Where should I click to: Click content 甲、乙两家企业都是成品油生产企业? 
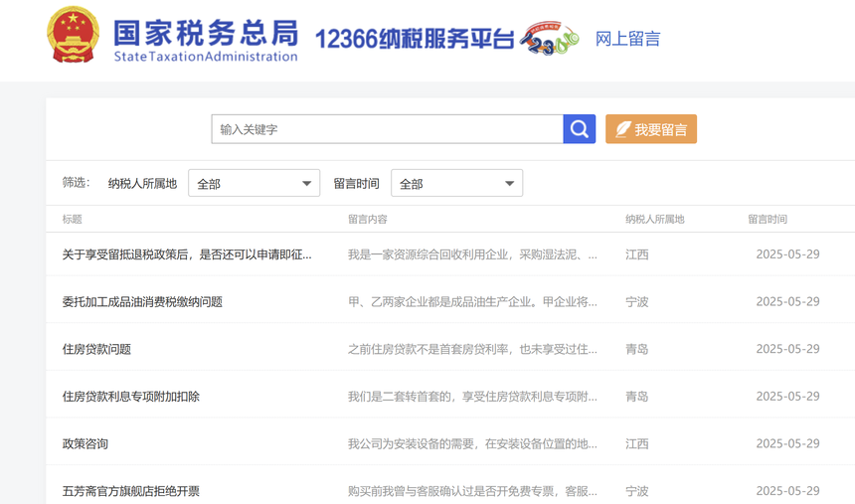click(473, 302)
